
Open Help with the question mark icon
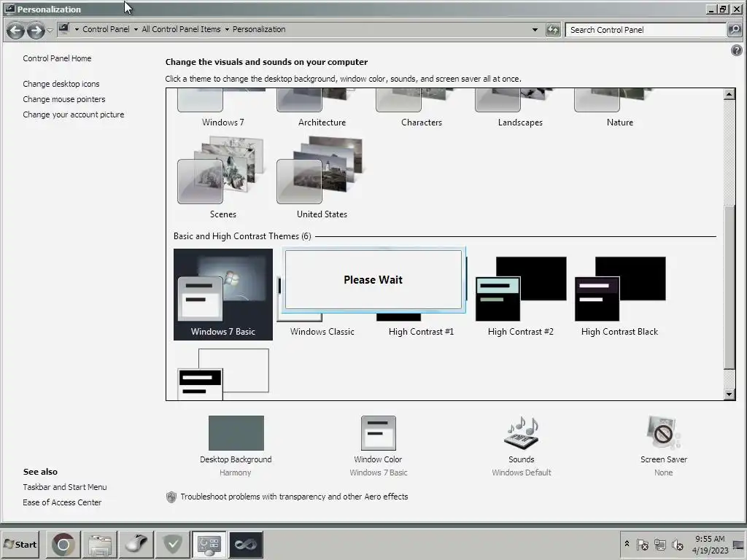[x=736, y=50]
